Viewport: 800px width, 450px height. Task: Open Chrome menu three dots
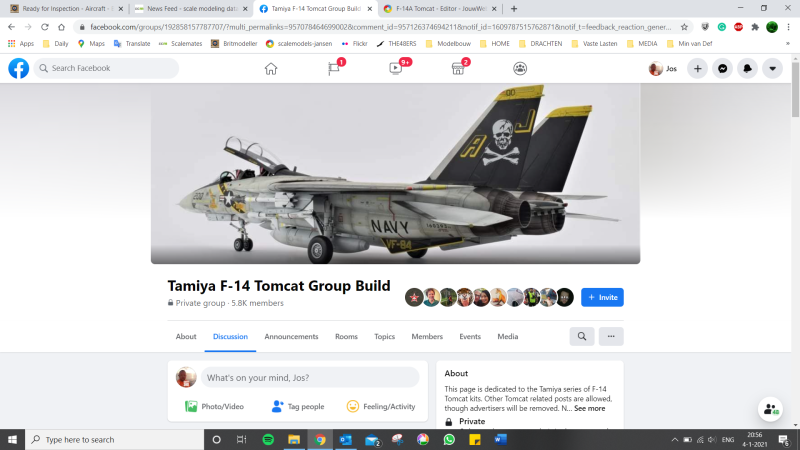(788, 27)
